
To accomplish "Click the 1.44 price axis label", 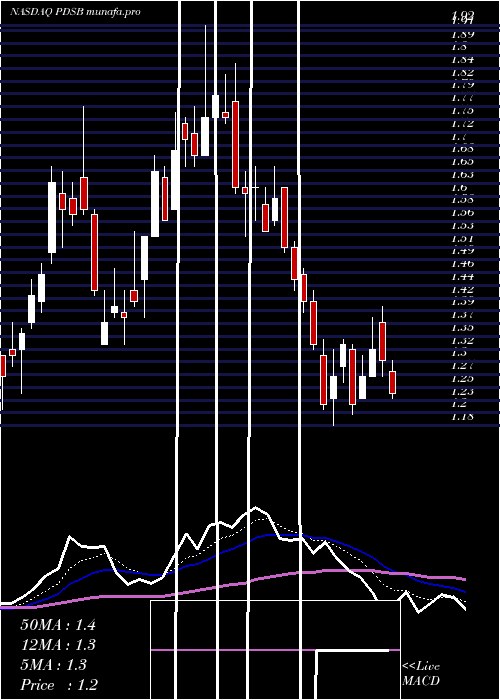I will (462, 277).
